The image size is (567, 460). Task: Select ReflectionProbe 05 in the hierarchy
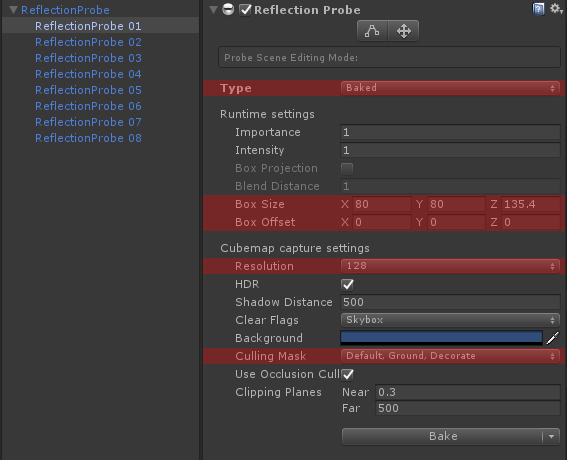click(x=88, y=90)
